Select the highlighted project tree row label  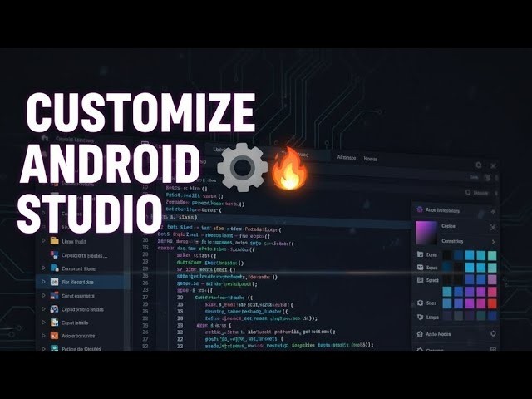click(77, 282)
